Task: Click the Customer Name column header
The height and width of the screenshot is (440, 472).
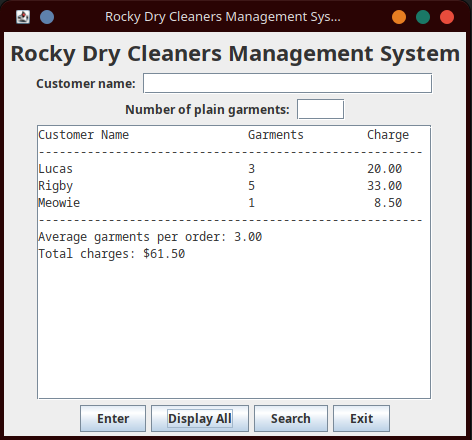Action: click(x=83, y=135)
